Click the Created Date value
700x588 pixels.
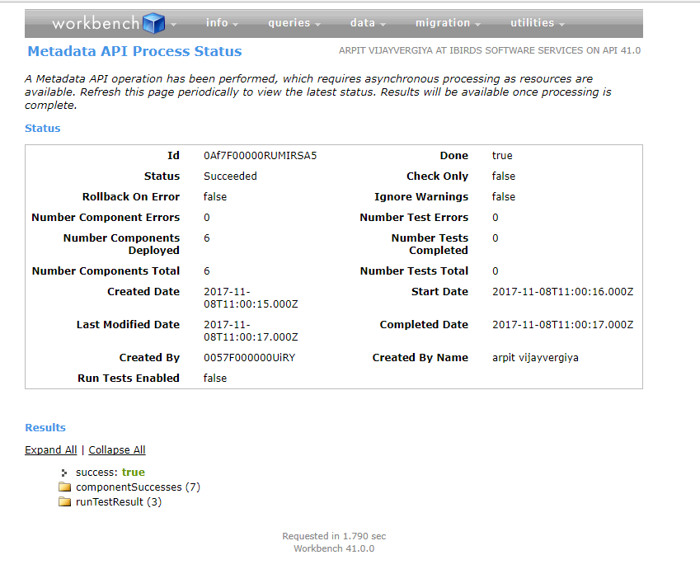(x=251, y=298)
